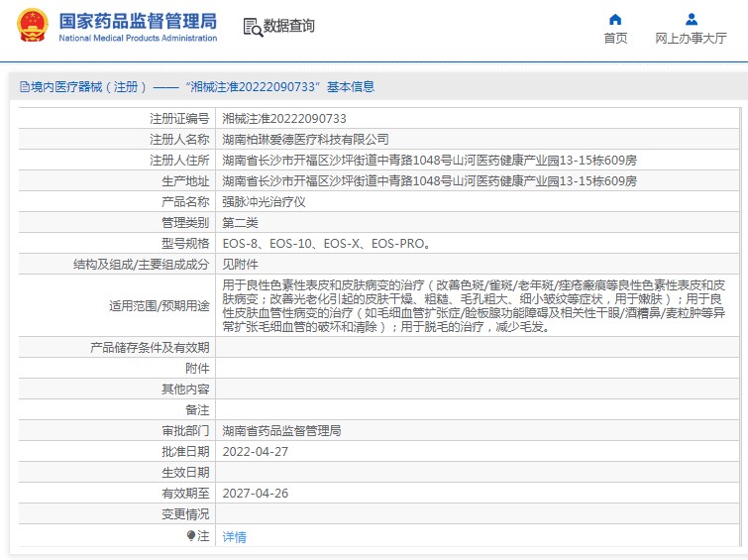Viewport: 748px width, 560px height.
Task: Click the National Medical Products Administration text
Action: coord(138,39)
